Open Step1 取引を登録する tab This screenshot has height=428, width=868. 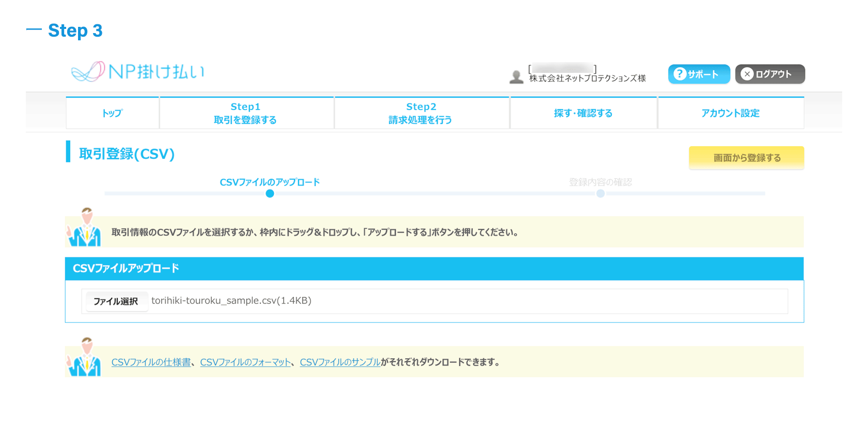[246, 113]
